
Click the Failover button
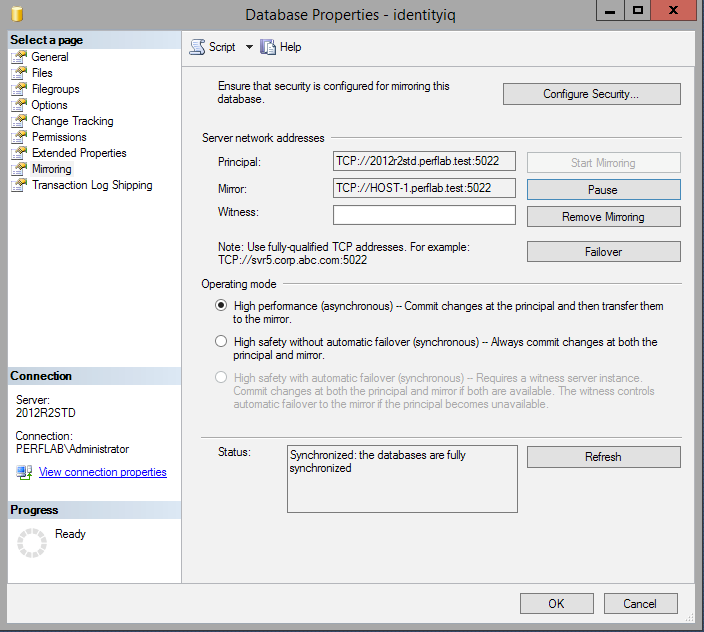(603, 251)
